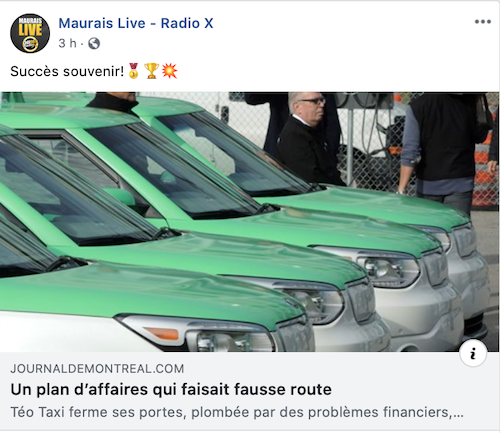Click the trophy emoji

(151, 71)
